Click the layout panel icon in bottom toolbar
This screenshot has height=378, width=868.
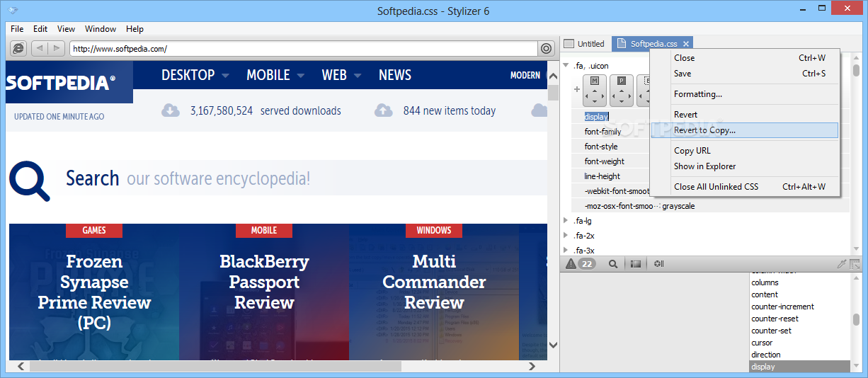636,264
